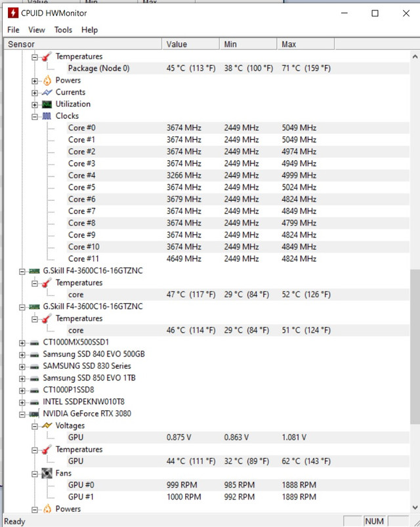Click the Utilization graph icon
The width and height of the screenshot is (420, 527).
(x=47, y=104)
